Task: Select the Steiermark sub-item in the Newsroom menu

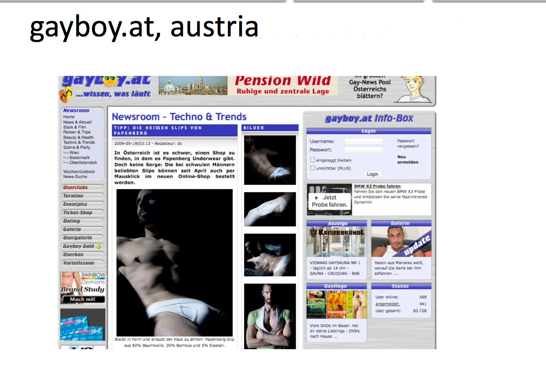Action: coord(79,158)
